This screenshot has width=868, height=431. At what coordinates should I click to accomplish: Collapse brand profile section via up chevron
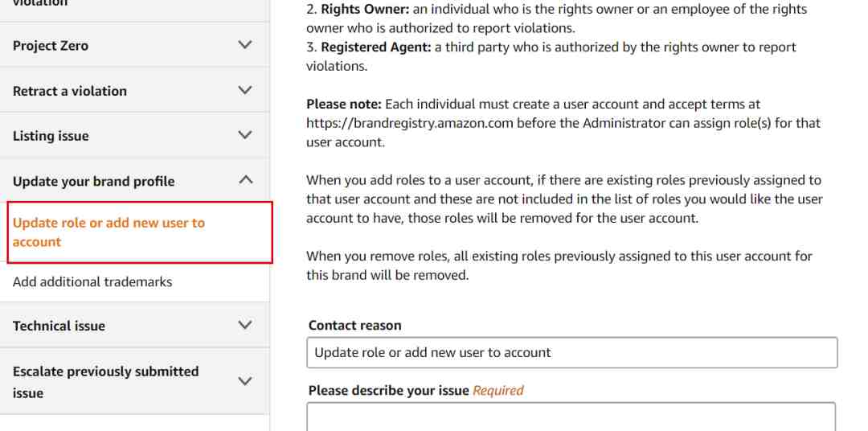coord(245,179)
